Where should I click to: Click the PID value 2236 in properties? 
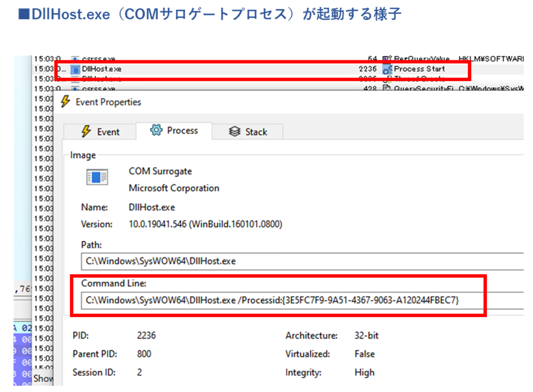pyautogui.click(x=146, y=336)
